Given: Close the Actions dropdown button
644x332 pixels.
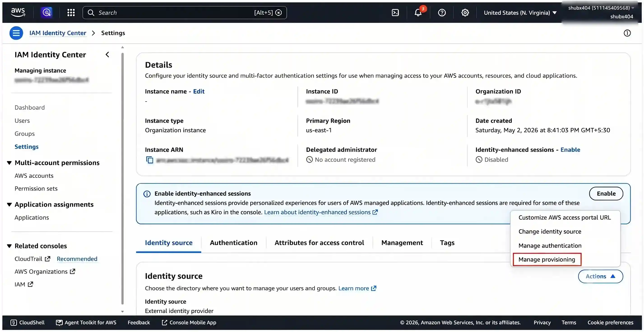Looking at the screenshot, I should 600,277.
